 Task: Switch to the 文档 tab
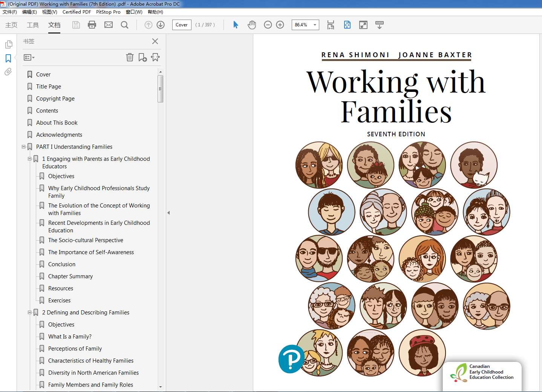click(54, 25)
